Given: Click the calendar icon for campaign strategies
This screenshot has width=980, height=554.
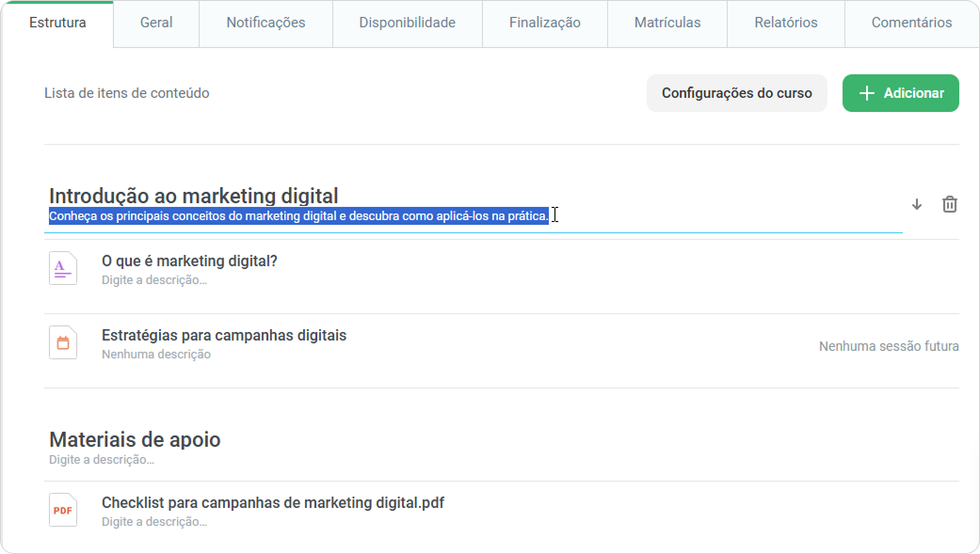Looking at the screenshot, I should click(63, 343).
